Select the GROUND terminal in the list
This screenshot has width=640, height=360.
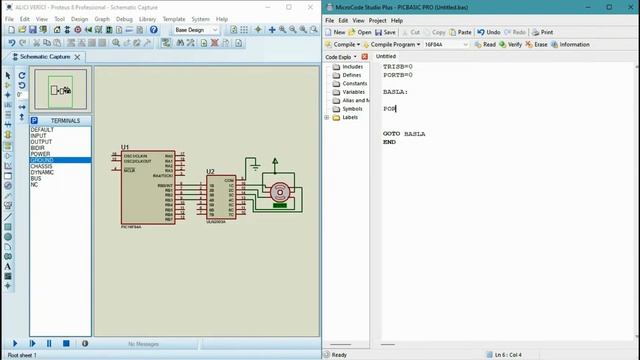60,160
